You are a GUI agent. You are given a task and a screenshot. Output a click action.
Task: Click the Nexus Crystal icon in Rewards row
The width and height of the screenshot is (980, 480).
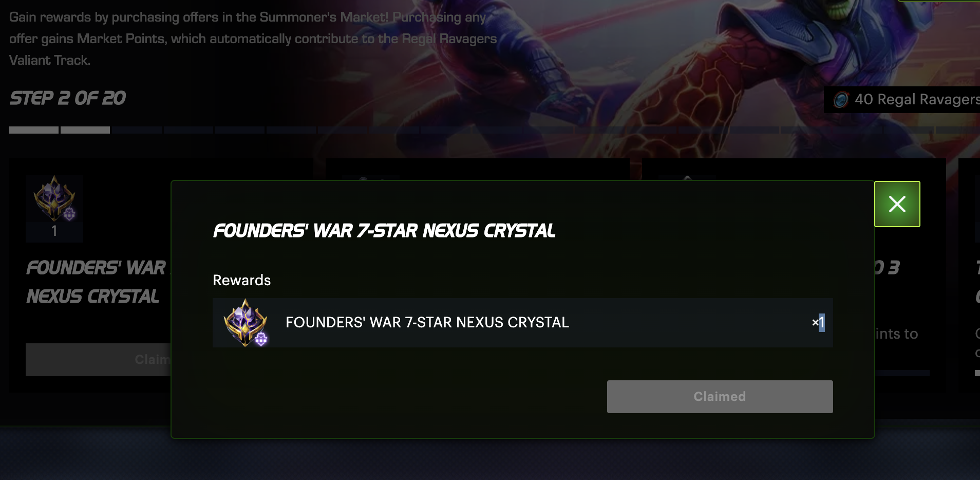(246, 323)
